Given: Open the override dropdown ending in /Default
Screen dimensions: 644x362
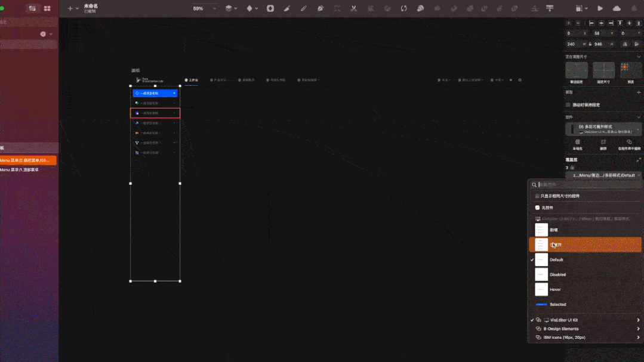Looking at the screenshot, I should [603, 175].
